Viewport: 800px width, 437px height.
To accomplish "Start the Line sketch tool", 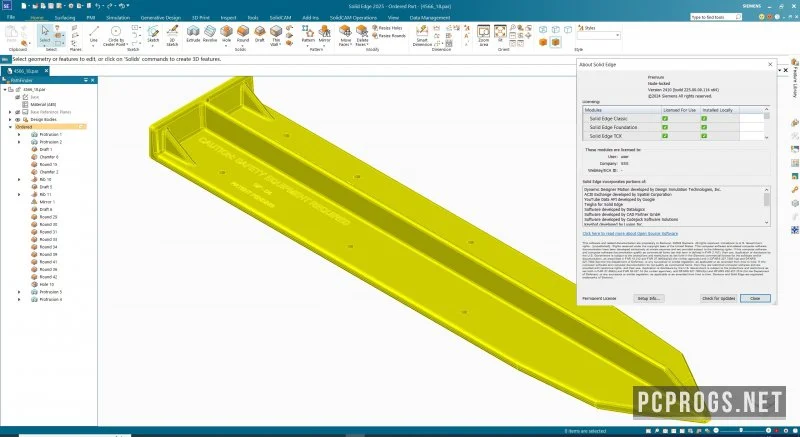I will (93, 34).
